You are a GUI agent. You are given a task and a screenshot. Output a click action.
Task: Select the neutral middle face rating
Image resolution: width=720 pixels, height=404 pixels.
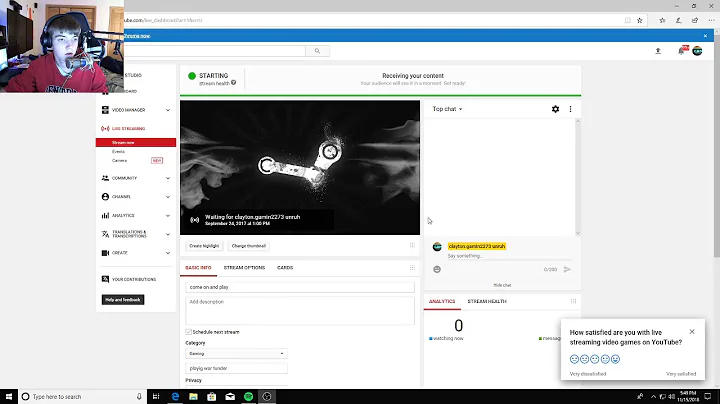[x=595, y=359]
